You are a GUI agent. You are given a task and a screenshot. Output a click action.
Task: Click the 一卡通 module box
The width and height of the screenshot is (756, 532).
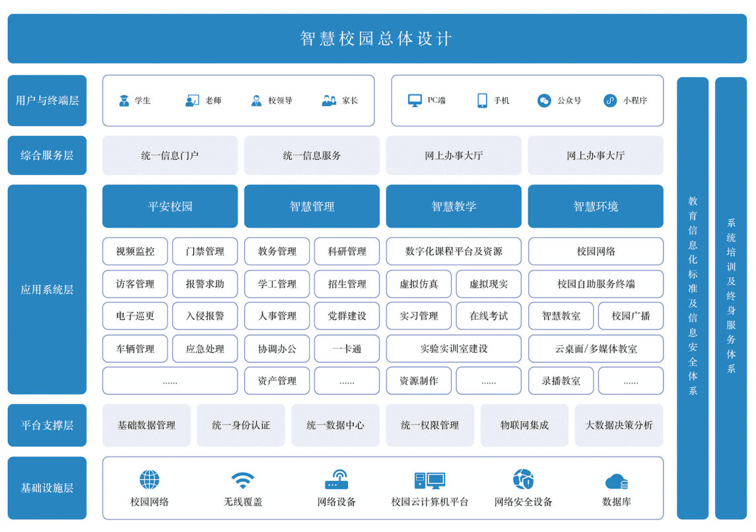347,349
